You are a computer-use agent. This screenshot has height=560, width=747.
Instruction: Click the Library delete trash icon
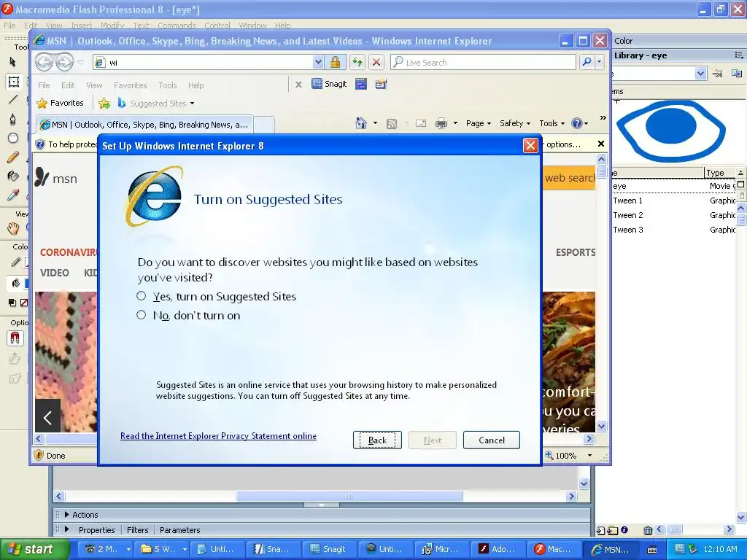[x=648, y=530]
